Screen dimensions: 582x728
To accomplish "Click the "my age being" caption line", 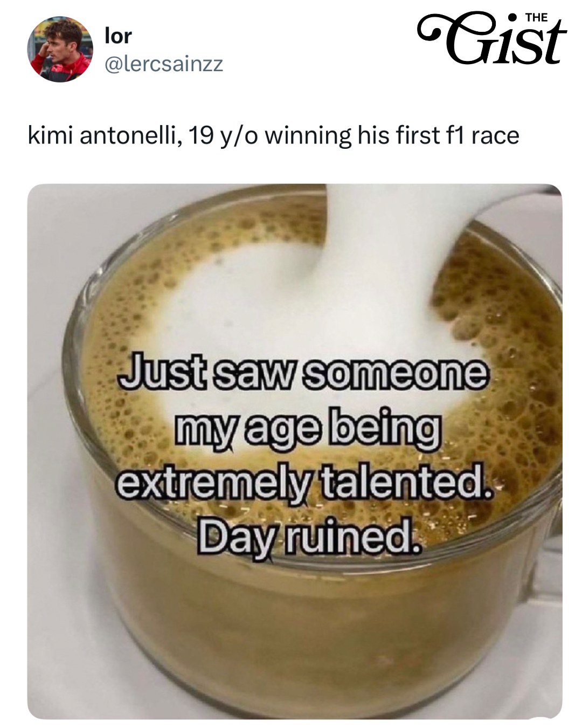I will (x=304, y=427).
